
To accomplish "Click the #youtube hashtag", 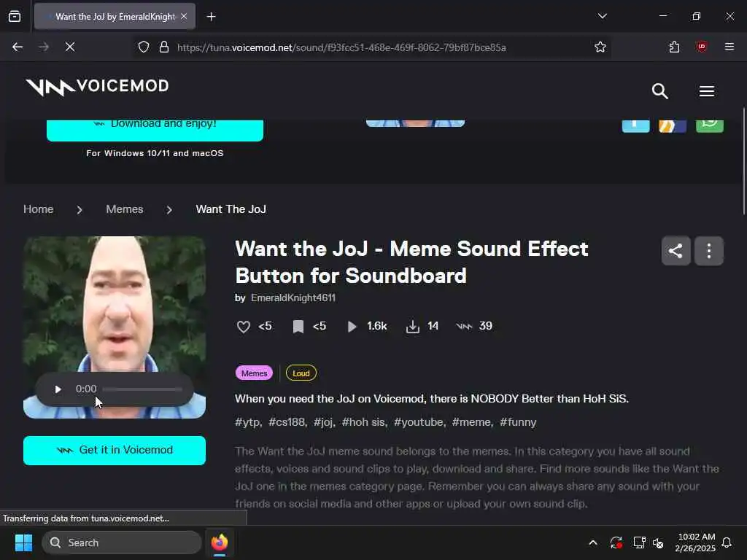I will [419, 422].
